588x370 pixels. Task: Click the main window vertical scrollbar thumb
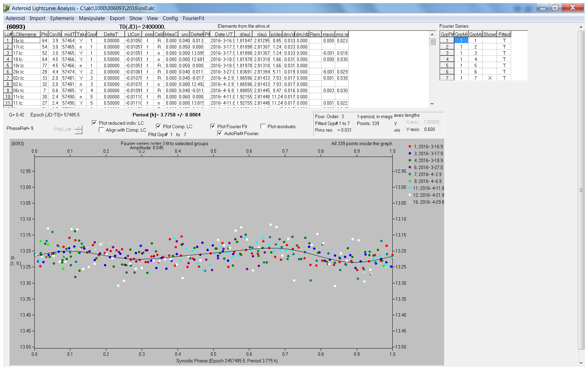coord(581,190)
